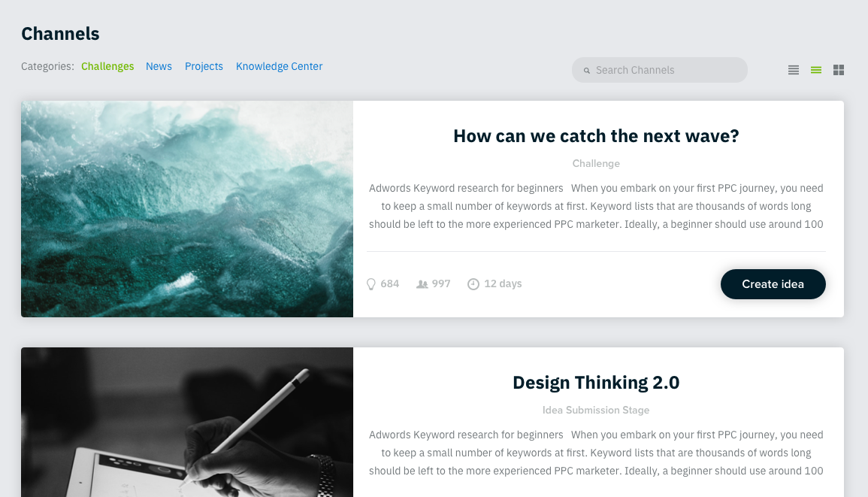The image size is (868, 497).
Task: Open the Design Thinking 2.0 title
Action: [596, 382]
